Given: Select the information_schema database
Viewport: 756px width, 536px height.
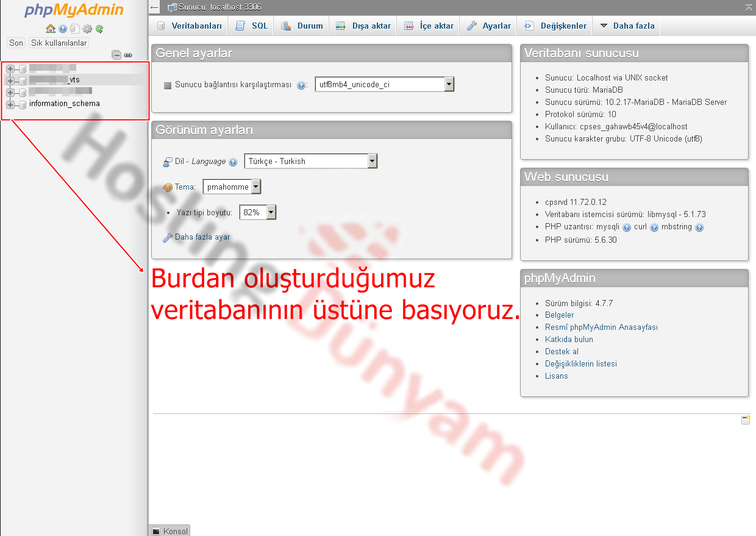Looking at the screenshot, I should (x=65, y=104).
